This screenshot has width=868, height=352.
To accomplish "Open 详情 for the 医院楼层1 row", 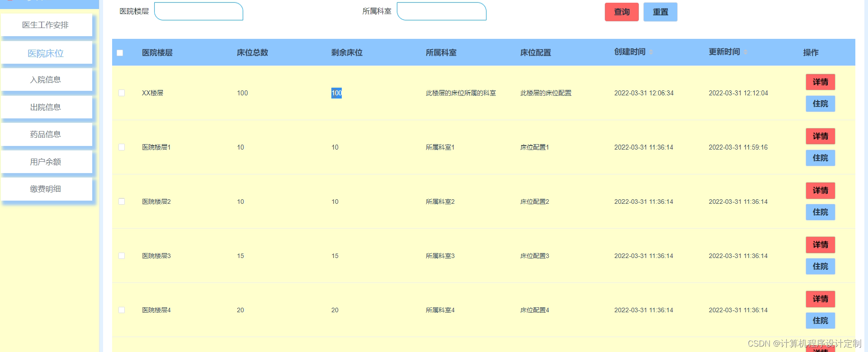I will [x=821, y=136].
